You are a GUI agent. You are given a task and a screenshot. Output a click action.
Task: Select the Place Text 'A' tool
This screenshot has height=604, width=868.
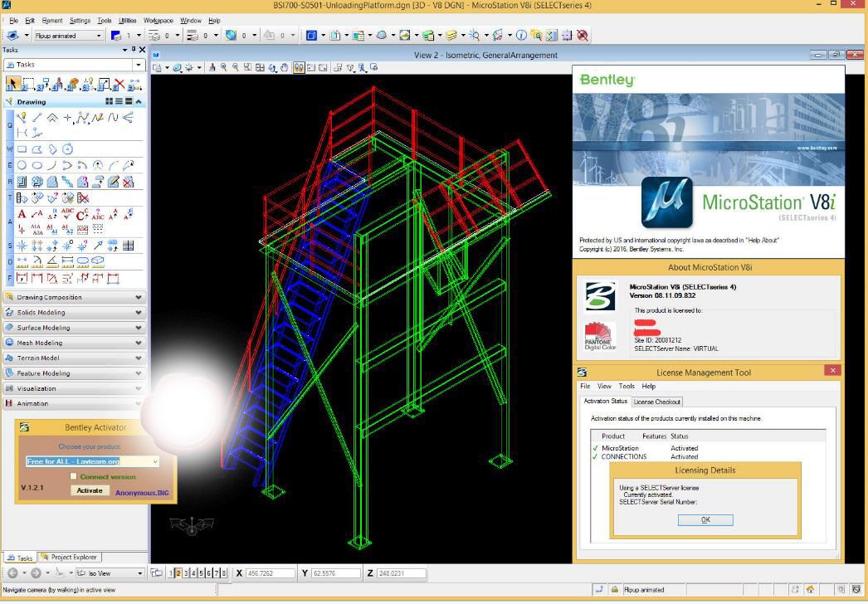coord(22,214)
